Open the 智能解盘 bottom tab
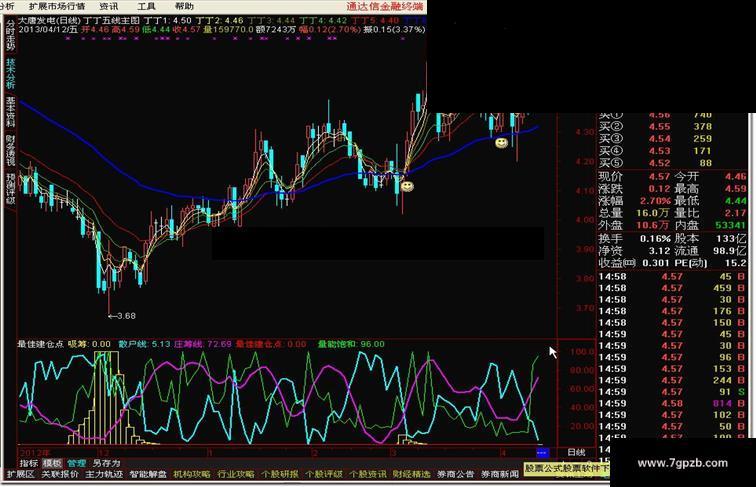 [148, 474]
